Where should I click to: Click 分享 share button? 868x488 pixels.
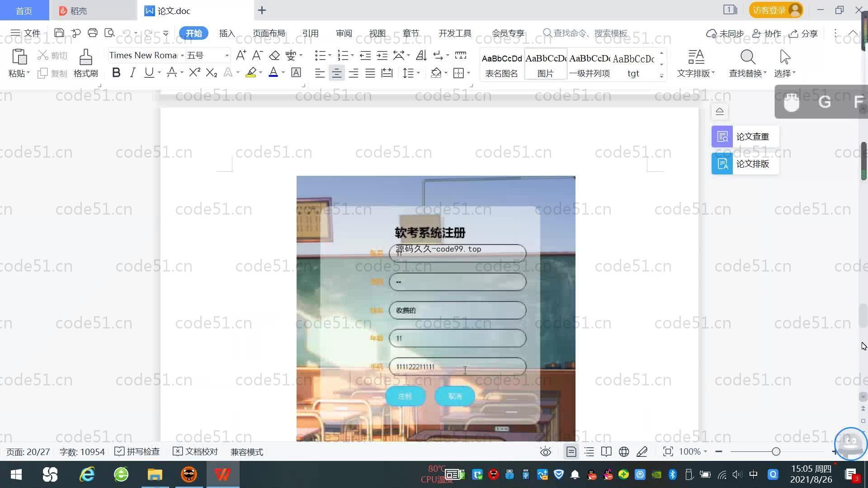click(803, 33)
